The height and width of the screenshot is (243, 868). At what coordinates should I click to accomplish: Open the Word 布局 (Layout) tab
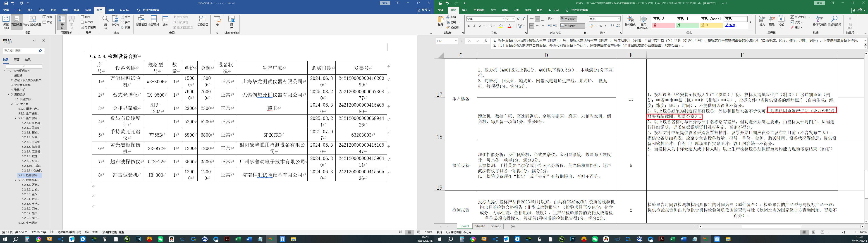(53, 10)
